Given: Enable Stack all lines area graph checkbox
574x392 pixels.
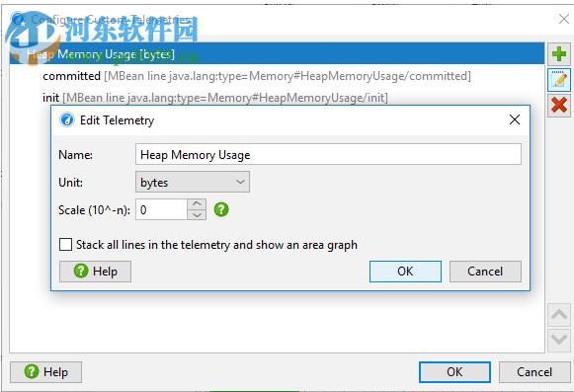Looking at the screenshot, I should click(65, 244).
